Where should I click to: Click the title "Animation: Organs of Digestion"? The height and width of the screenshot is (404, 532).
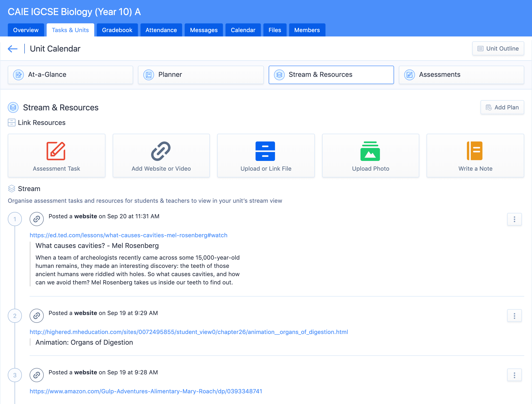click(84, 343)
